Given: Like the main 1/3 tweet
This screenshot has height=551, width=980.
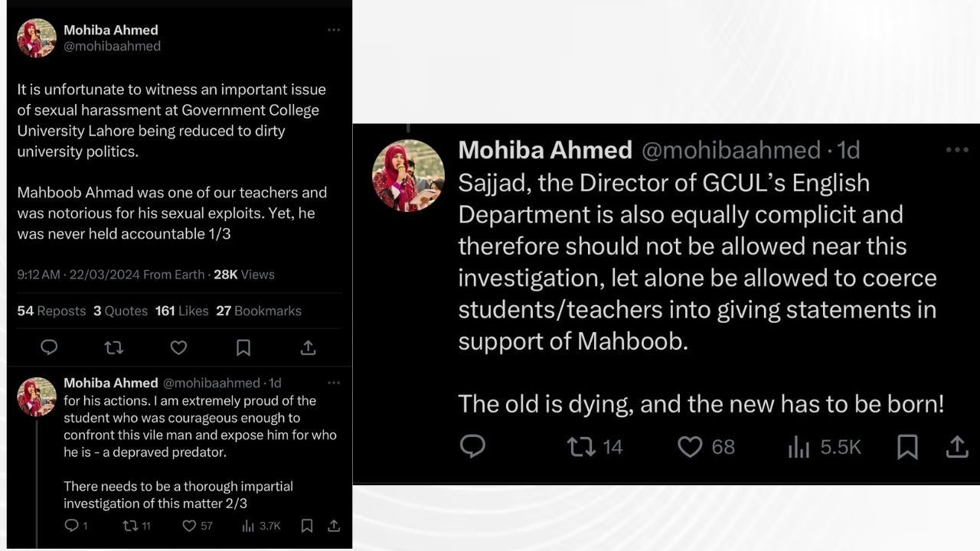Looking at the screenshot, I should coord(178,347).
